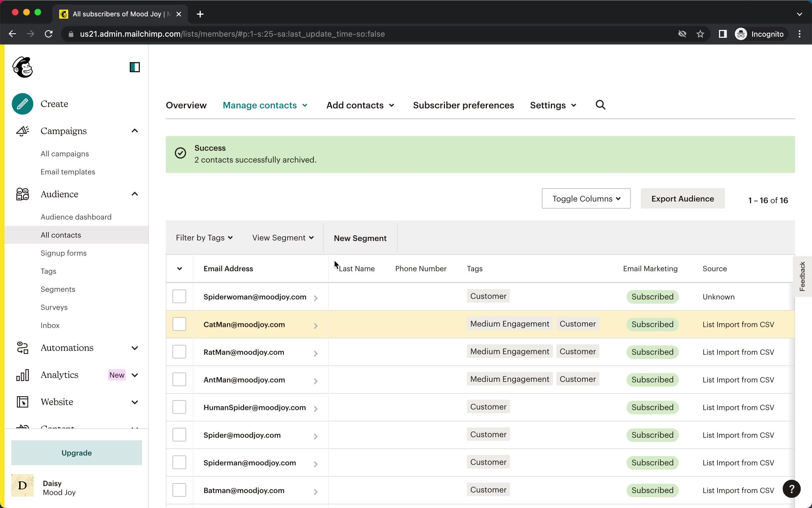The height and width of the screenshot is (508, 812).
Task: Open the Settings dropdown
Action: click(x=553, y=105)
